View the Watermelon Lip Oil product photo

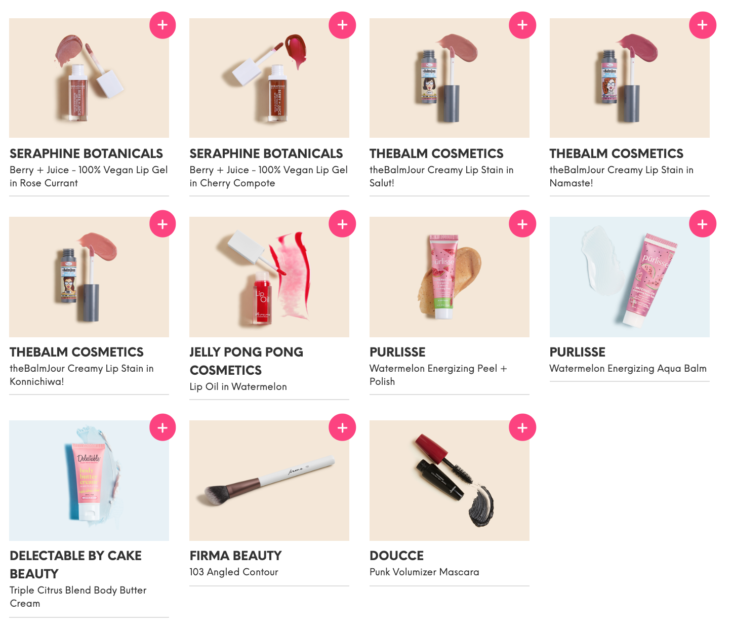point(269,277)
